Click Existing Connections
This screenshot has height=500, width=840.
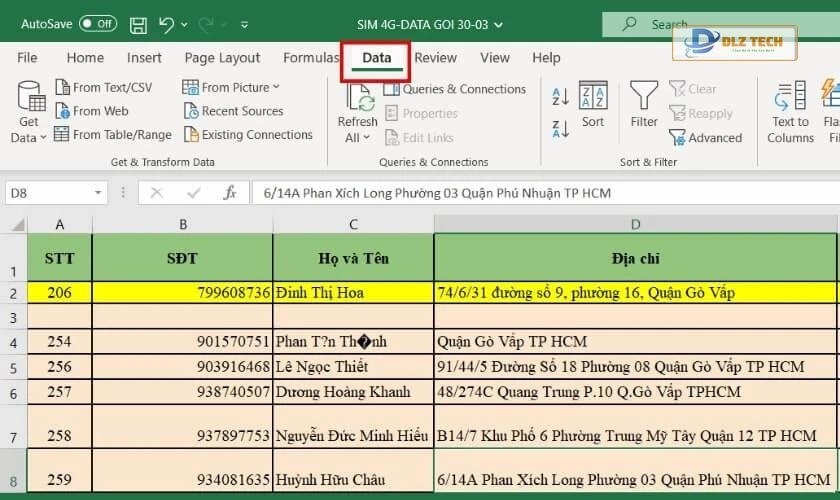pos(248,135)
